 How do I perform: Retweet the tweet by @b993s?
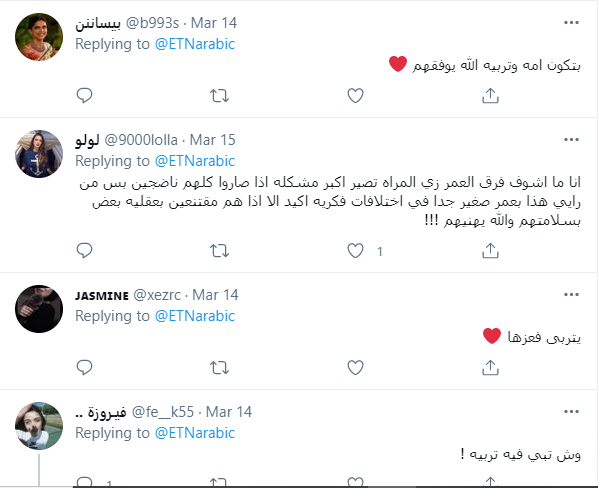(x=220, y=96)
